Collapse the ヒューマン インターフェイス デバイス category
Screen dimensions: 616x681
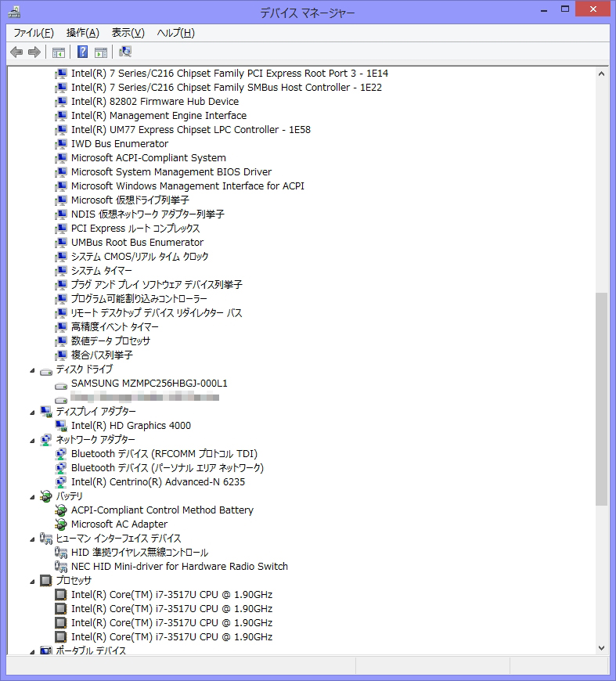tap(32, 539)
